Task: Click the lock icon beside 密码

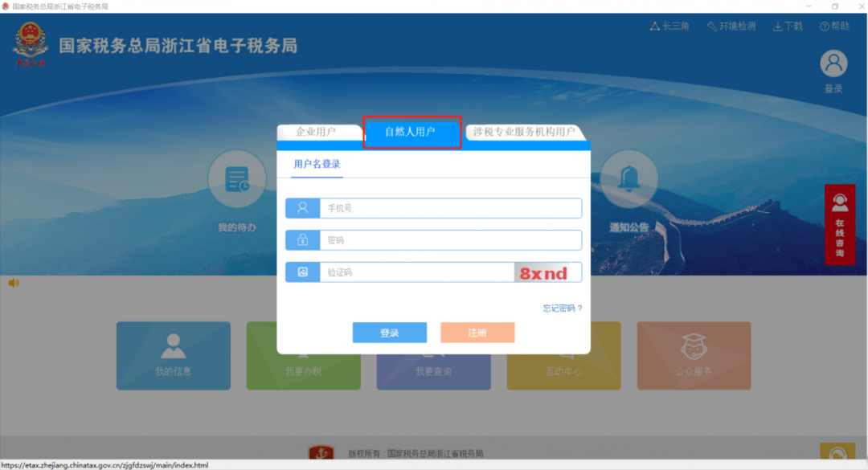Action: click(303, 240)
